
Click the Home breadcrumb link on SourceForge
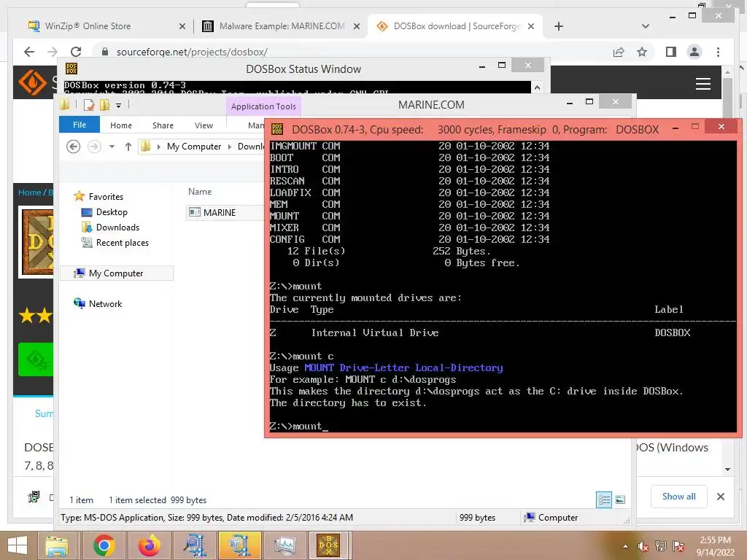click(29, 192)
